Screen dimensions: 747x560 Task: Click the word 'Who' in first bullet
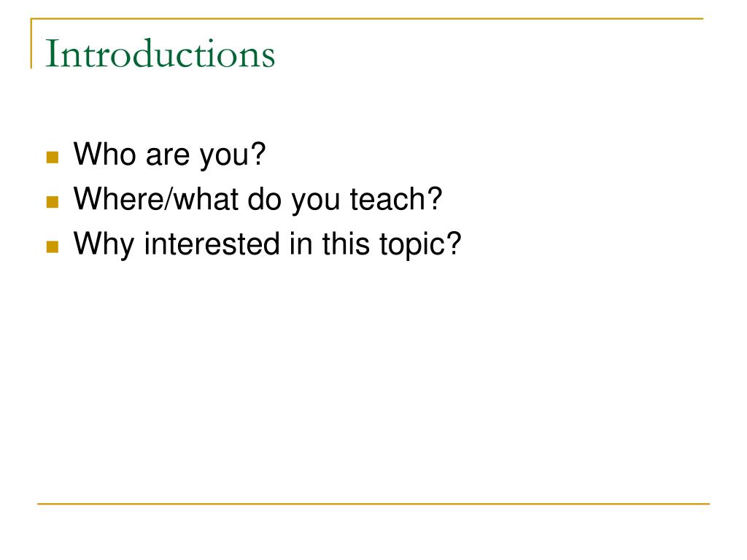click(x=104, y=153)
